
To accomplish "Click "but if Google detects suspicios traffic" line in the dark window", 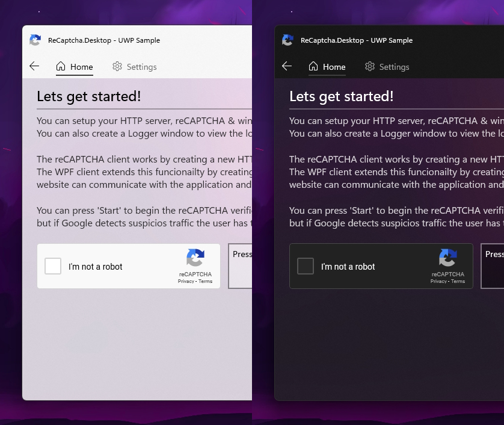I will pyautogui.click(x=396, y=223).
